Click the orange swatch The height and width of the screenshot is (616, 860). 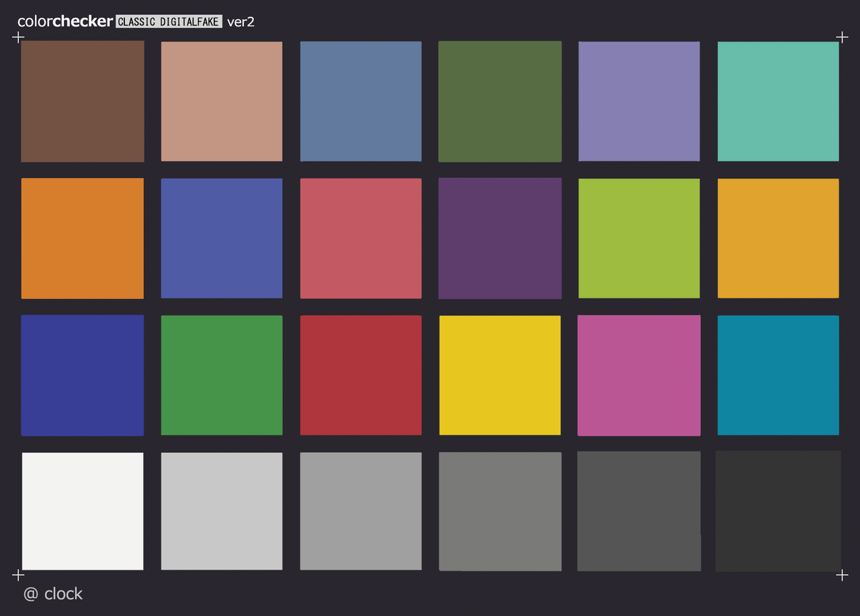83,238
